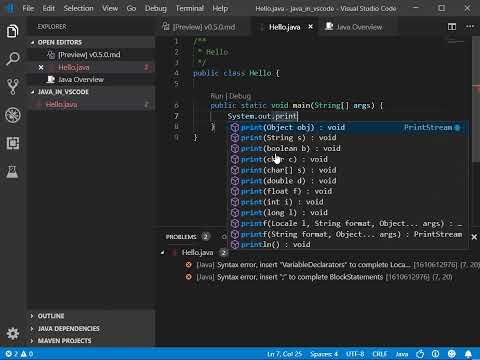Image resolution: width=480 pixels, height=360 pixels.
Task: Open the Debug view in activity bar
Action: (13, 115)
